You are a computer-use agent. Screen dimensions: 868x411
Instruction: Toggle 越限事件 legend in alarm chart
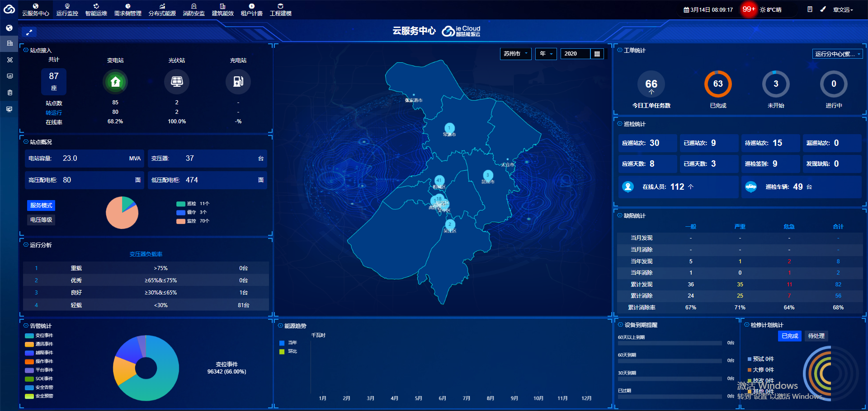pyautogui.click(x=39, y=353)
